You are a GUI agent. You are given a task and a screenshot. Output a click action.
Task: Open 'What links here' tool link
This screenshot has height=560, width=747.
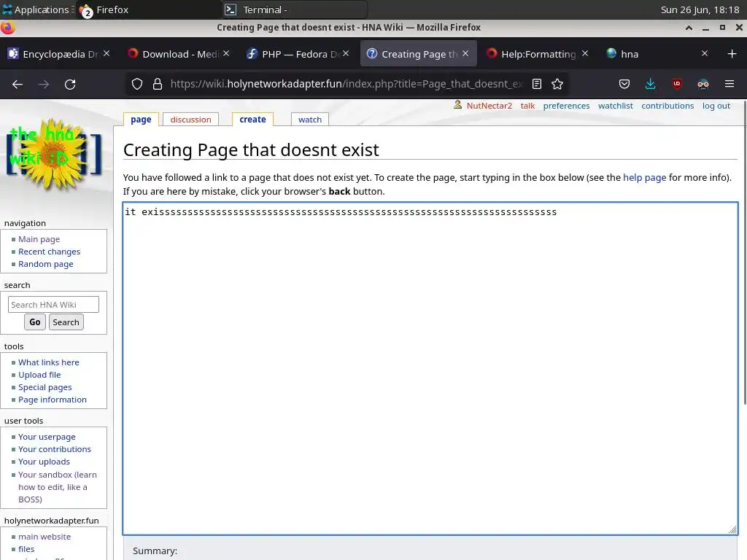coord(49,362)
